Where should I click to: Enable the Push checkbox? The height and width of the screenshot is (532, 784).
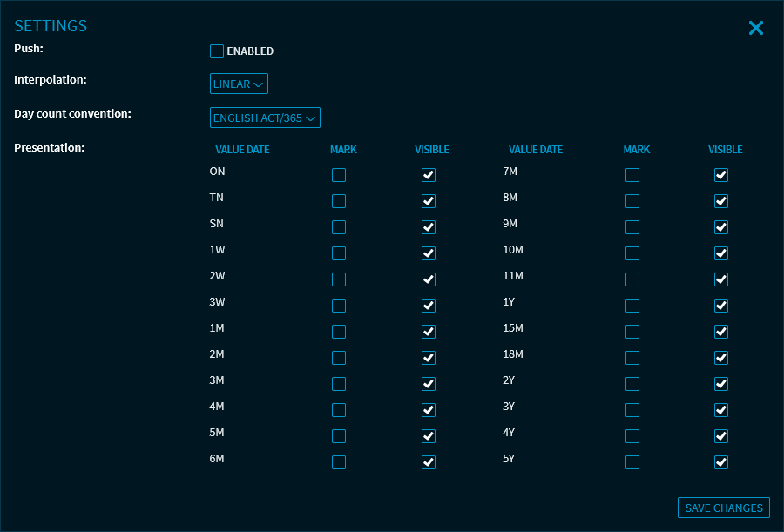(217, 51)
